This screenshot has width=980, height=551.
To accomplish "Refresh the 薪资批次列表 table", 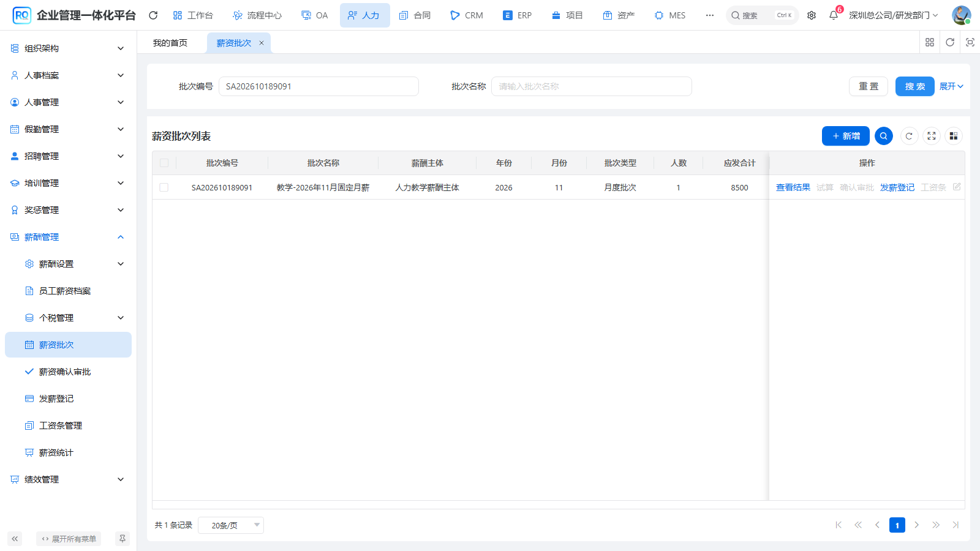I will [x=909, y=136].
